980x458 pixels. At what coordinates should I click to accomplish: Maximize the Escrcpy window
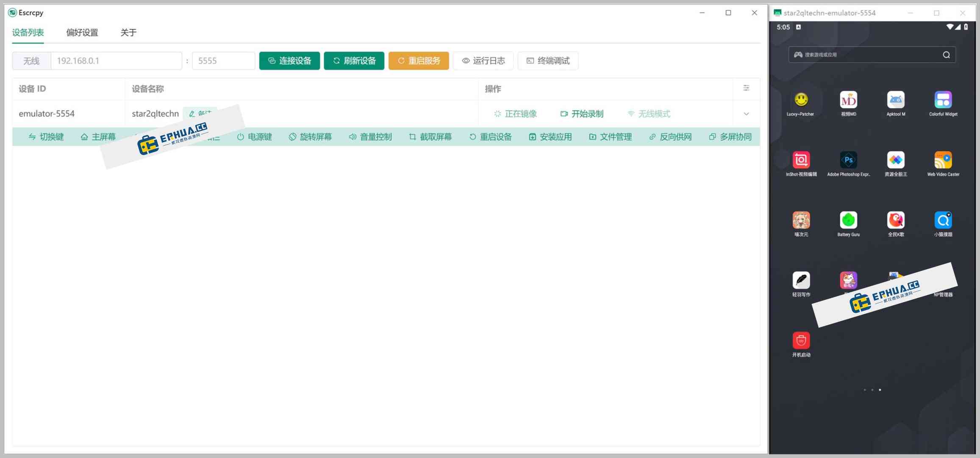click(728, 13)
